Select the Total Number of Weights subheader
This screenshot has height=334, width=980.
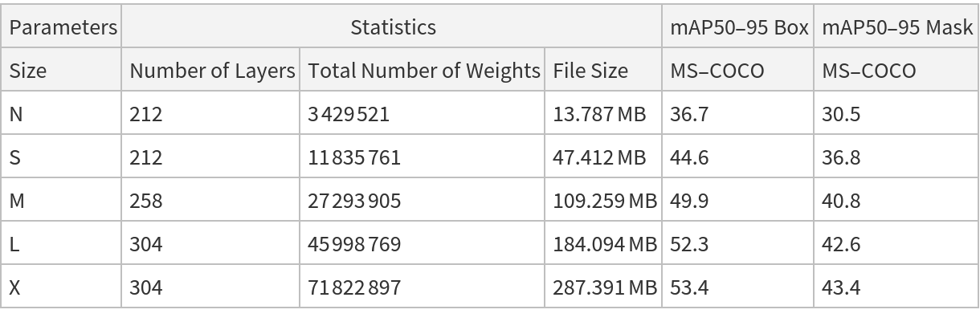coord(423,71)
